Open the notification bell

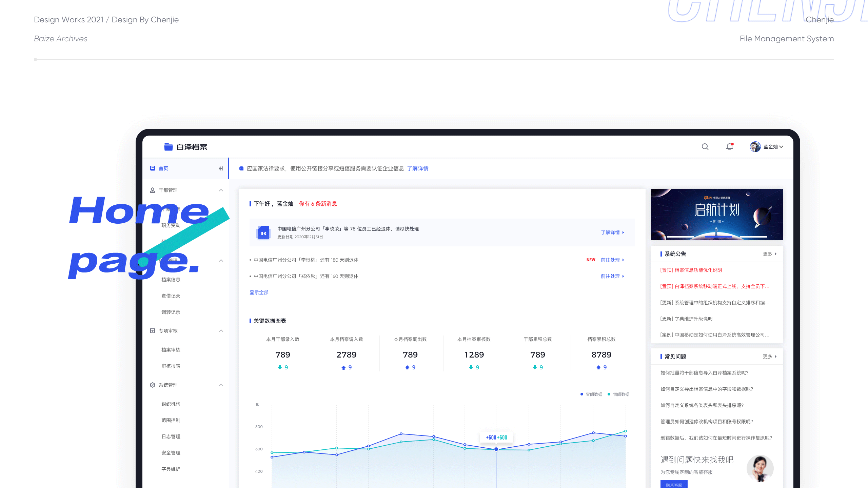pyautogui.click(x=730, y=147)
